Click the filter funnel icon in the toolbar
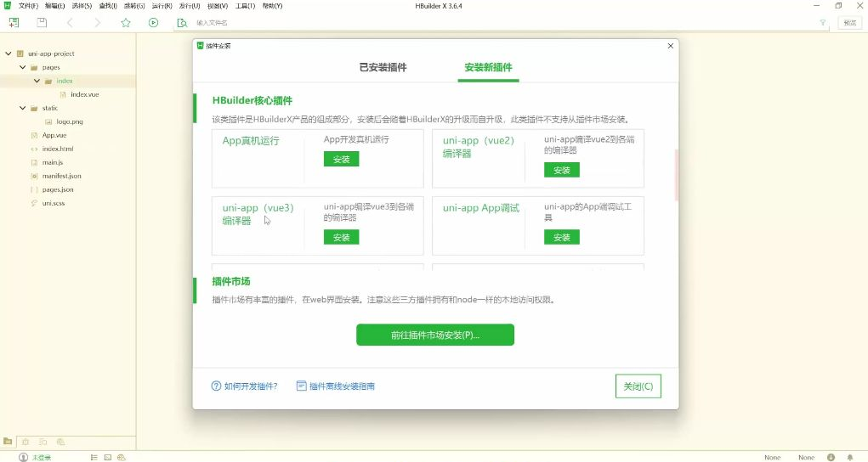This screenshot has height=462, width=868. 823,23
